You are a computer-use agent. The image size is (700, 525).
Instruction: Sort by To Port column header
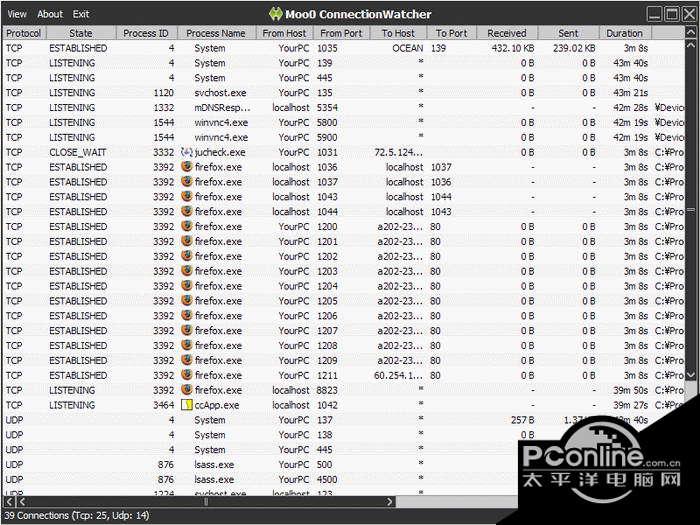[451, 33]
